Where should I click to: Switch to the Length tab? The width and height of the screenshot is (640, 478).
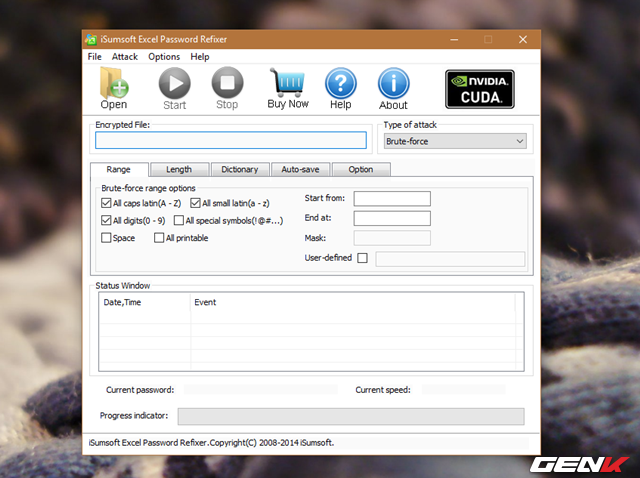click(x=179, y=169)
